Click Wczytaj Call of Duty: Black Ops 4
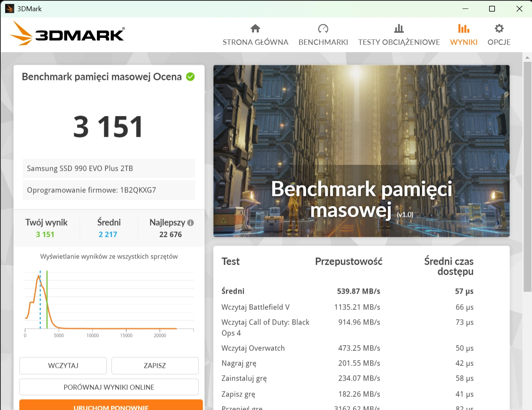 coord(265,328)
